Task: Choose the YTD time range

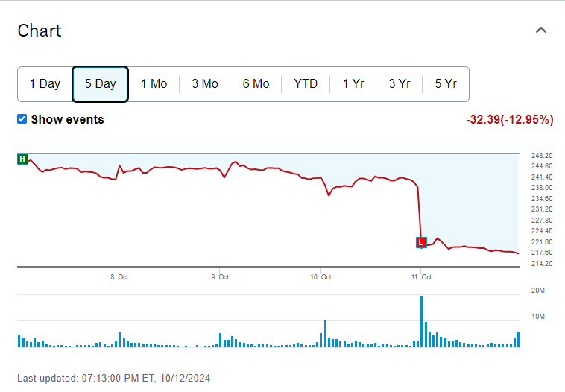Action: 306,84
